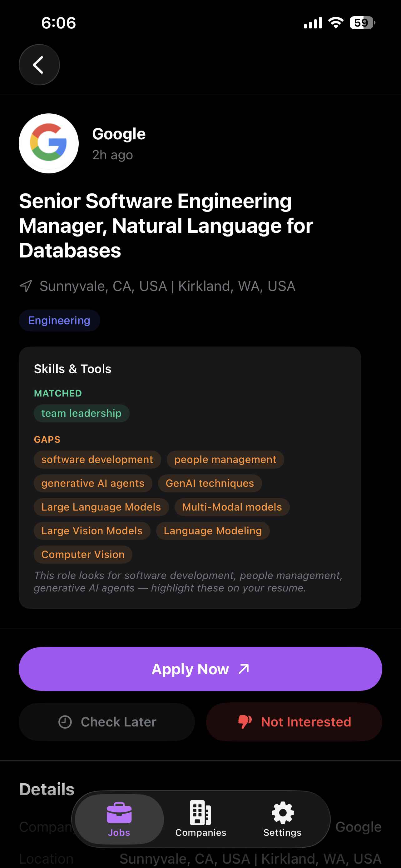Tap the generative AI agents chip
The width and height of the screenshot is (401, 868).
coord(93,483)
